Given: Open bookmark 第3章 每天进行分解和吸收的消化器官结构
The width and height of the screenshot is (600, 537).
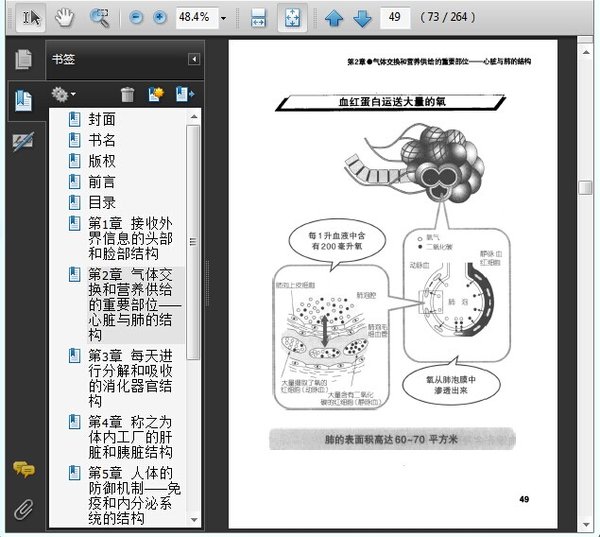Looking at the screenshot, I should [130, 378].
